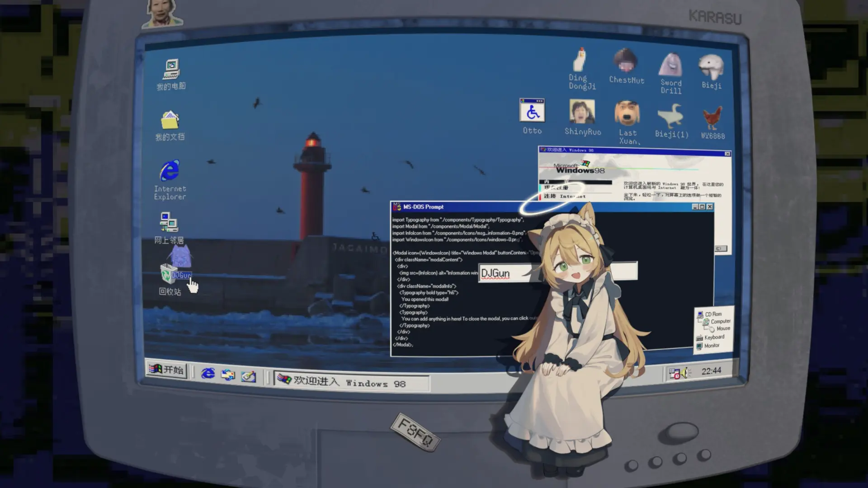Click the Bieji seal icon
868x488 pixels.
coord(712,67)
